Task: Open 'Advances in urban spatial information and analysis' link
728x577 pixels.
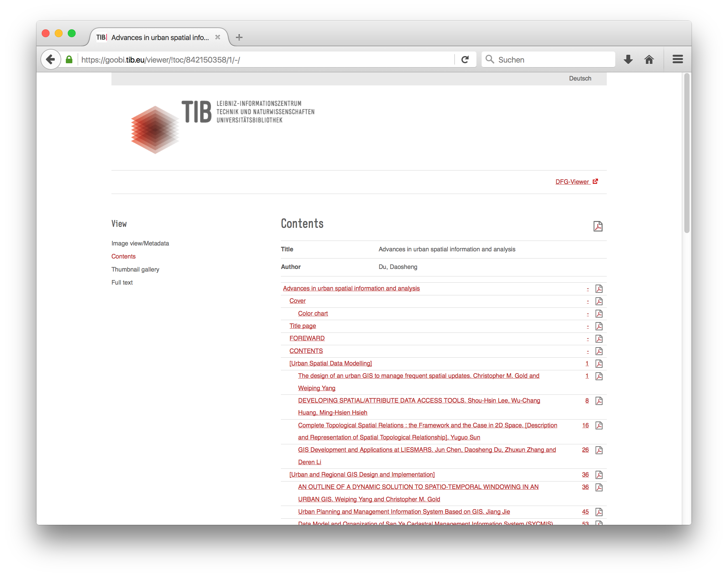Action: [351, 288]
